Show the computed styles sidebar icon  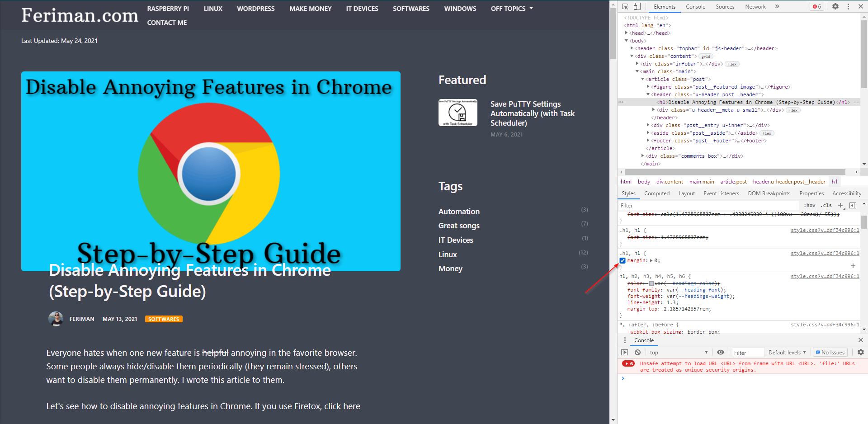point(853,205)
